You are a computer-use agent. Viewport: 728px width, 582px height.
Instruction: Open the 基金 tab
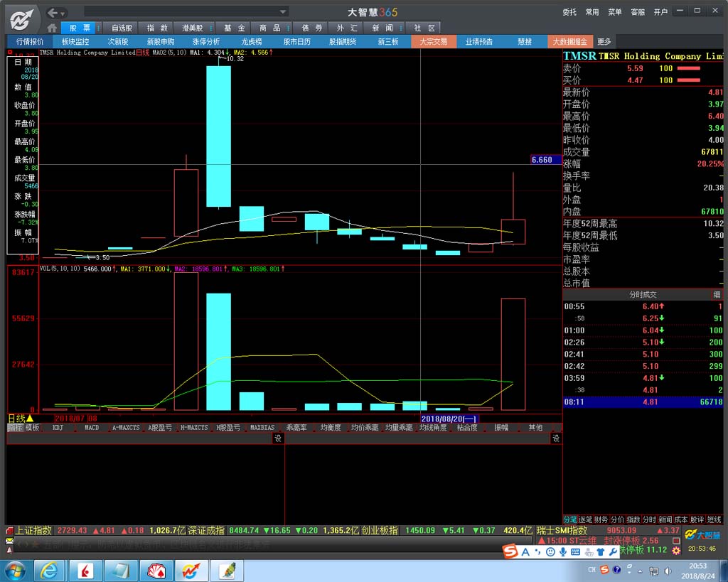(235, 28)
